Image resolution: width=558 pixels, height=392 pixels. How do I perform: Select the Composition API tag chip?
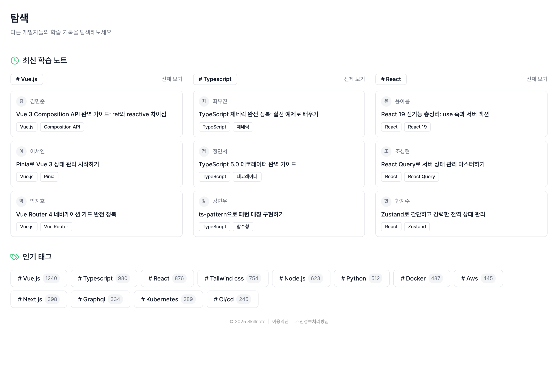point(62,127)
